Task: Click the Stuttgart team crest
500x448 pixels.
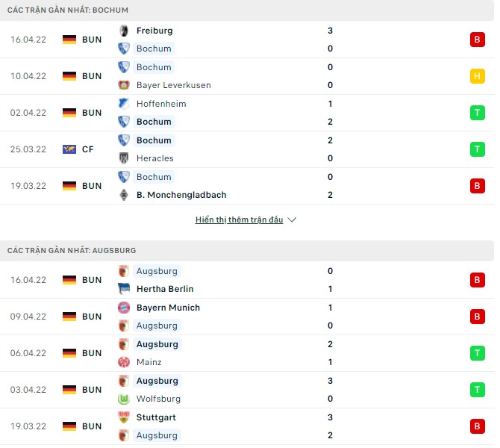Action: (124, 417)
